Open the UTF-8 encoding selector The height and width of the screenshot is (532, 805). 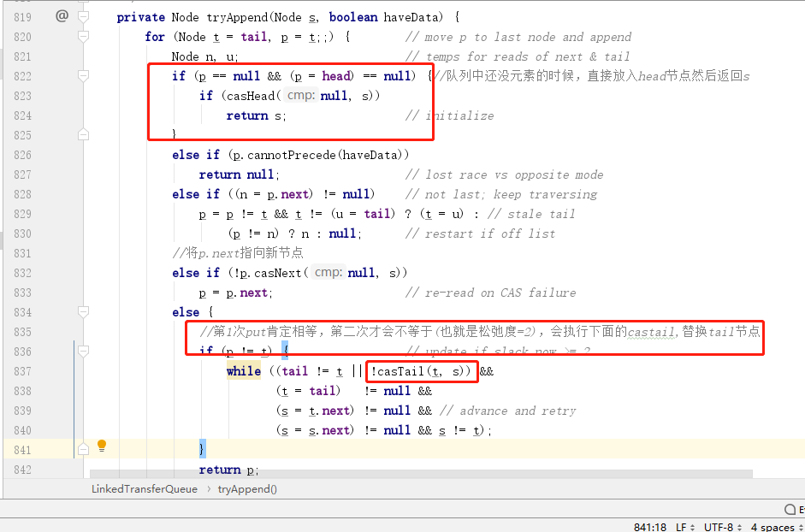point(723,527)
